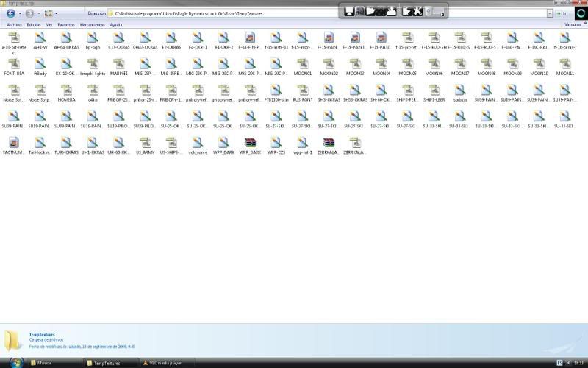The height and width of the screenshot is (368, 588).
Task: Select the NOMERA bitmap file
Action: [x=66, y=93]
